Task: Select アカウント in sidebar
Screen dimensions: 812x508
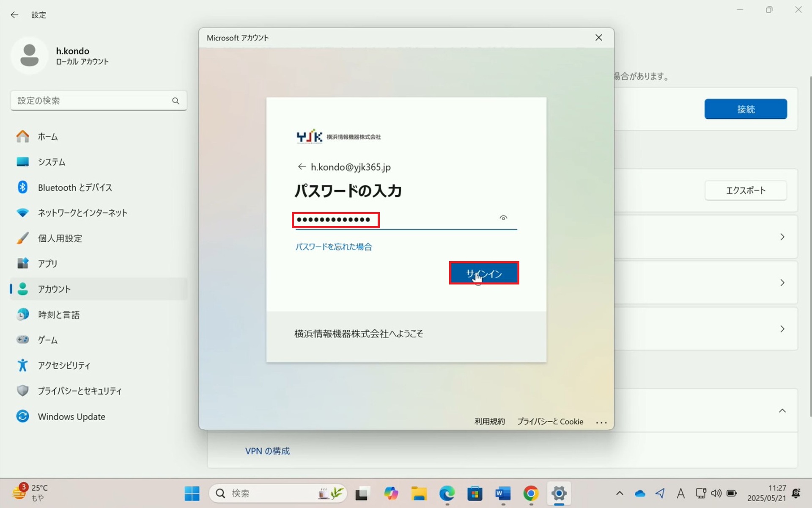Action: tap(99, 289)
